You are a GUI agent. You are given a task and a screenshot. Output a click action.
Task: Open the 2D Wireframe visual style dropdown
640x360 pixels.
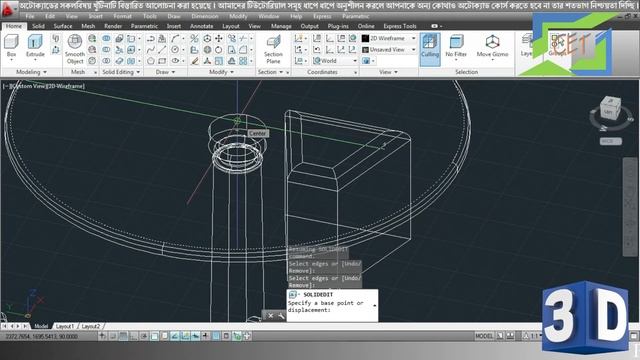click(x=389, y=38)
